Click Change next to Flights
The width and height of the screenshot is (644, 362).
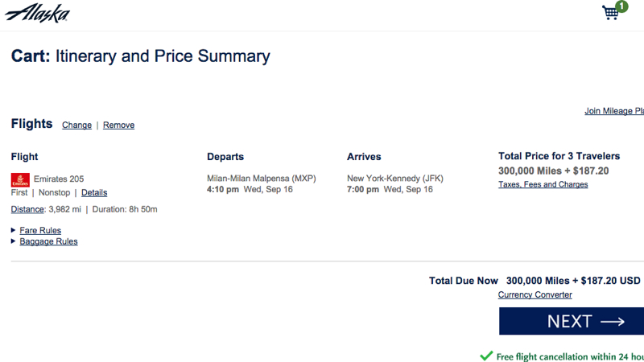[76, 125]
